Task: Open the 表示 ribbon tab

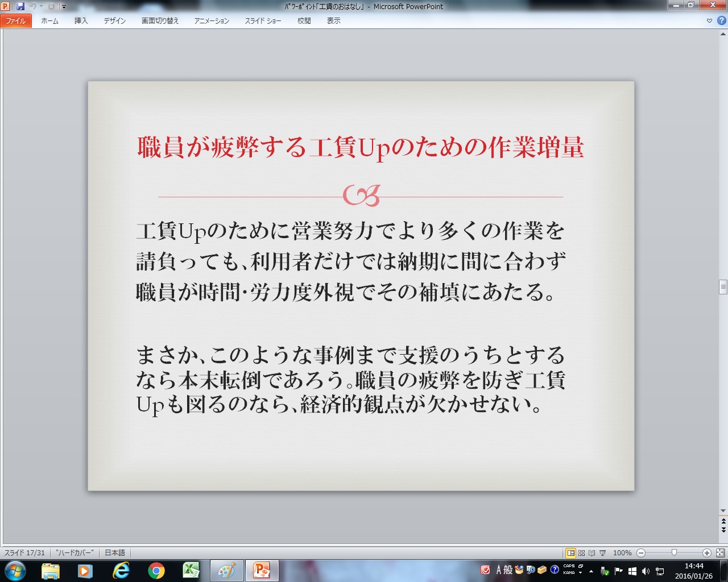Action: [x=334, y=20]
